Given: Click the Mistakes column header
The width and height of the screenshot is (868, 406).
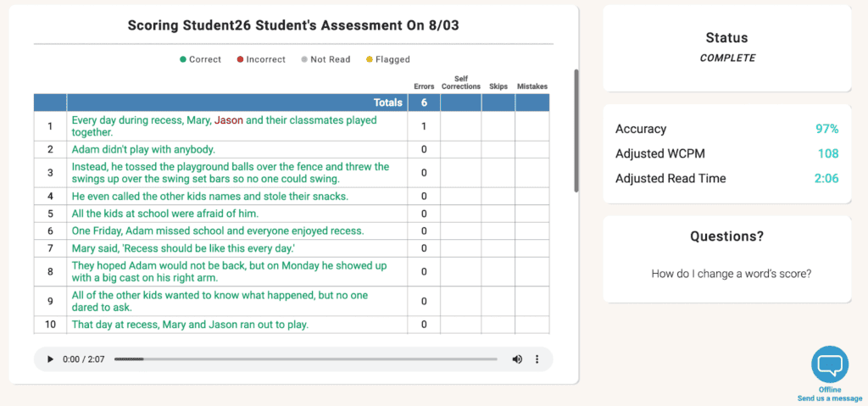Looking at the screenshot, I should tap(531, 86).
